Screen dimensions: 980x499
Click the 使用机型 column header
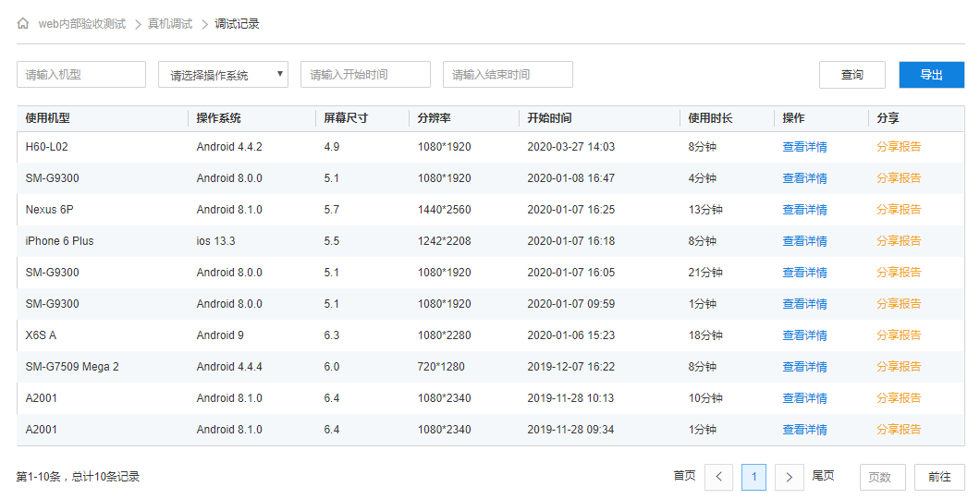coord(47,118)
